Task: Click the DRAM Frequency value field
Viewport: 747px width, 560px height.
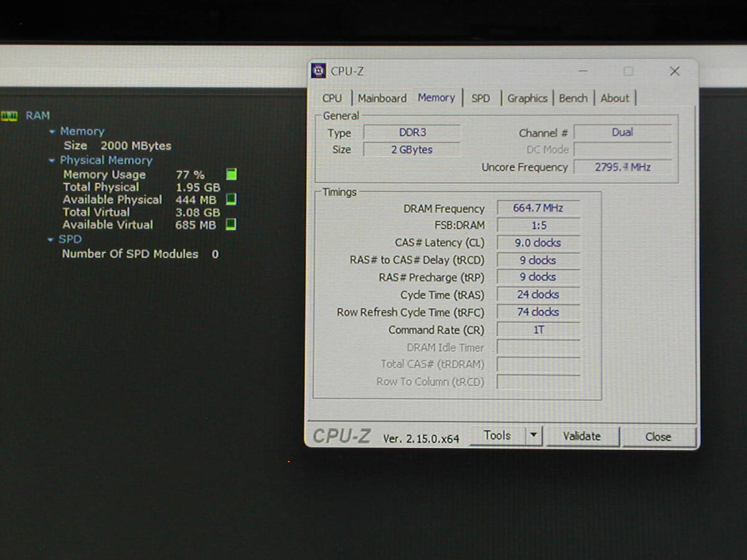Action: click(538, 208)
